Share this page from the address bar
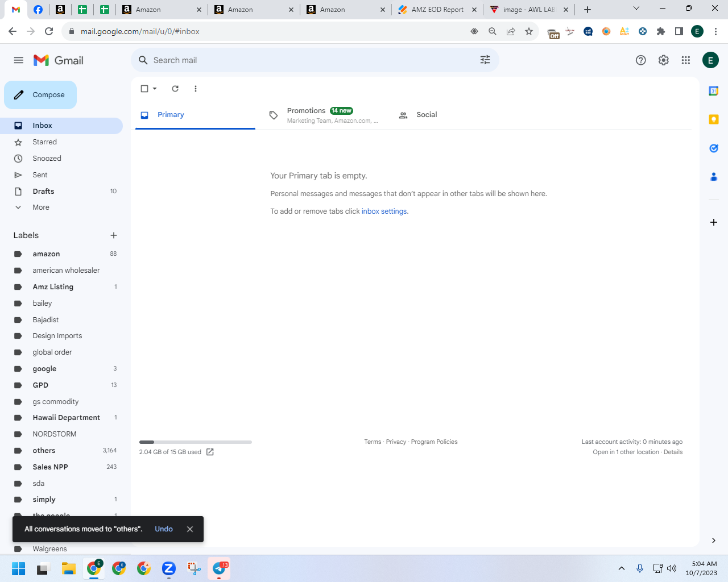The width and height of the screenshot is (728, 582). [511, 31]
